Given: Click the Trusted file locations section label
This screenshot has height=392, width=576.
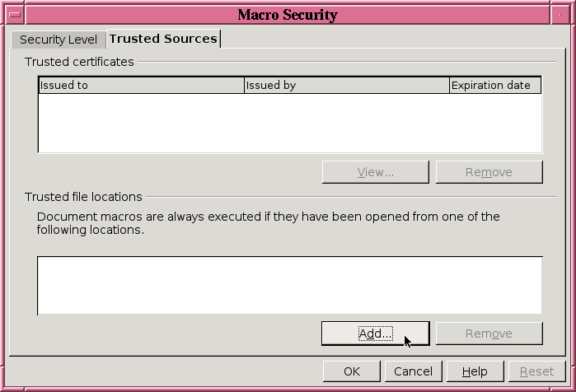Looking at the screenshot, I should point(83,197).
